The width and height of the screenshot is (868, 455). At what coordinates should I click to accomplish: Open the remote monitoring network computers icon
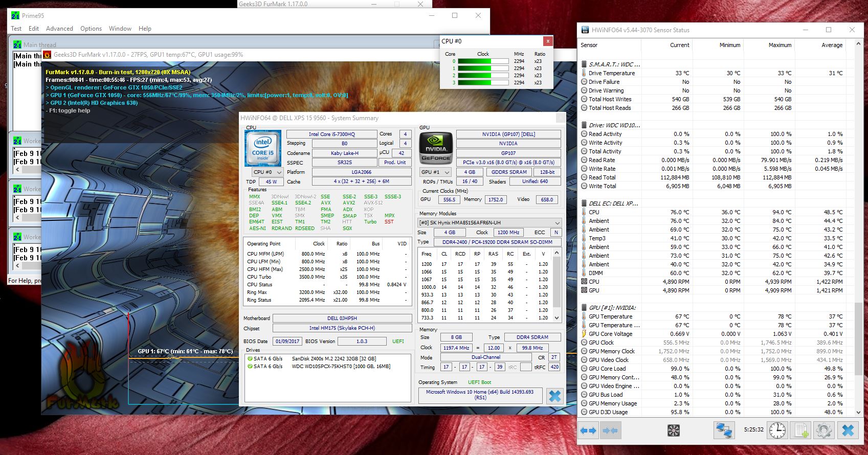tap(724, 430)
